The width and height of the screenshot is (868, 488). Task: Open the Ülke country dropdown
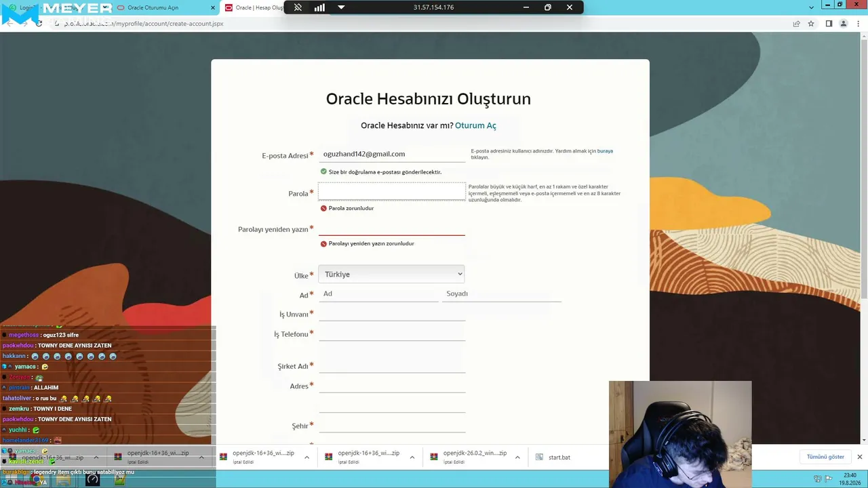point(391,274)
